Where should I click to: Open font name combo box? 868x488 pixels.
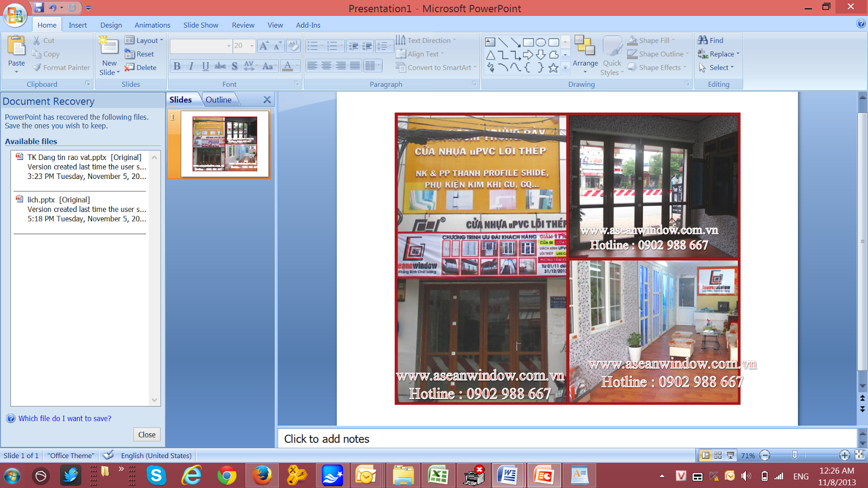click(201, 46)
